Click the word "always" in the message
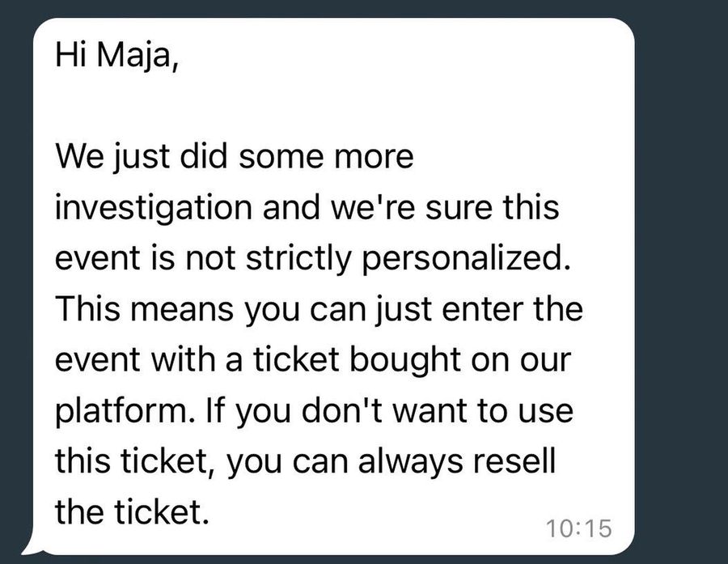The height and width of the screenshot is (564, 728). [x=410, y=463]
